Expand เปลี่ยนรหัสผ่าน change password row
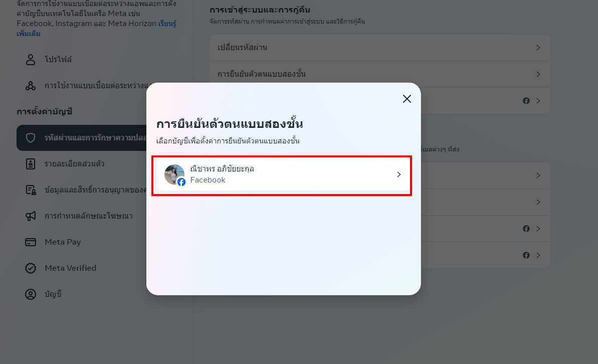The image size is (598, 364). (x=380, y=48)
